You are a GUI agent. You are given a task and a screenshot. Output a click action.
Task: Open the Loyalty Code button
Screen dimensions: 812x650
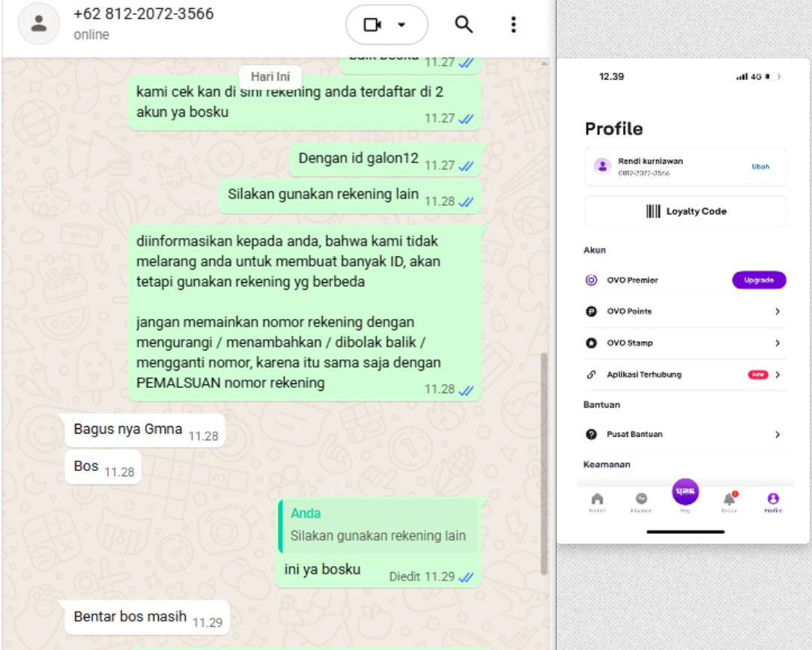pyautogui.click(x=685, y=211)
